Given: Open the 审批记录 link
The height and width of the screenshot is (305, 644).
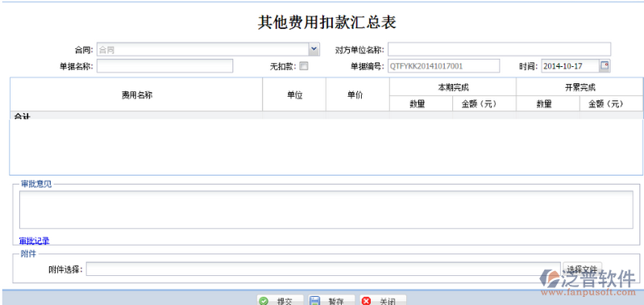Looking at the screenshot, I should point(35,241).
